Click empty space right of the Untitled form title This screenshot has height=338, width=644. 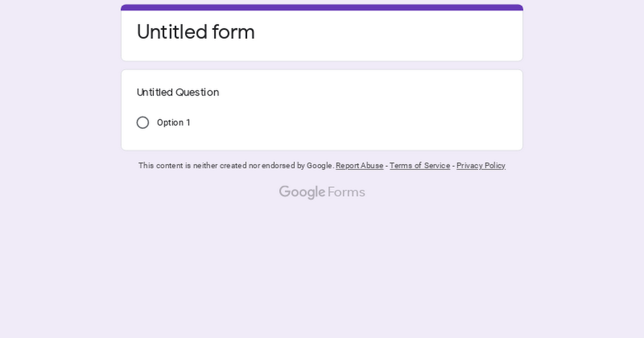pos(386,32)
